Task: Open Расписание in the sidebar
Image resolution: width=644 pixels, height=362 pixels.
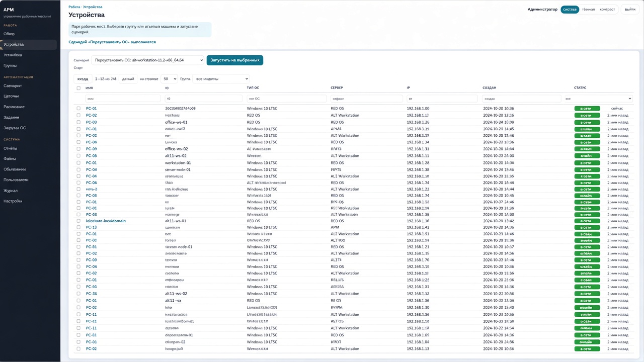Action: (x=14, y=107)
